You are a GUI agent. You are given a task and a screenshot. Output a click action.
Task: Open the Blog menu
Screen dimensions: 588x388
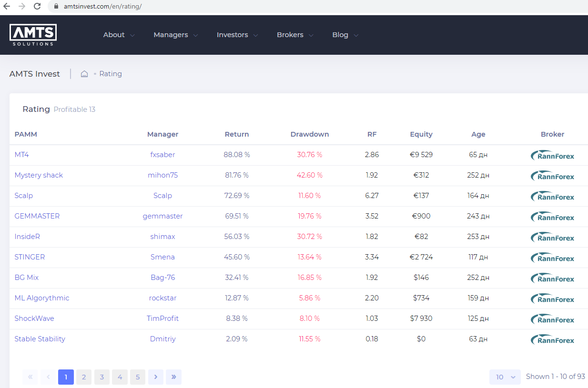345,35
